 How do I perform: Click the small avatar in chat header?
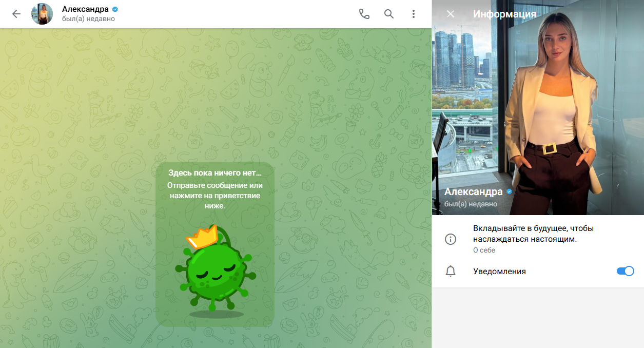coord(42,14)
